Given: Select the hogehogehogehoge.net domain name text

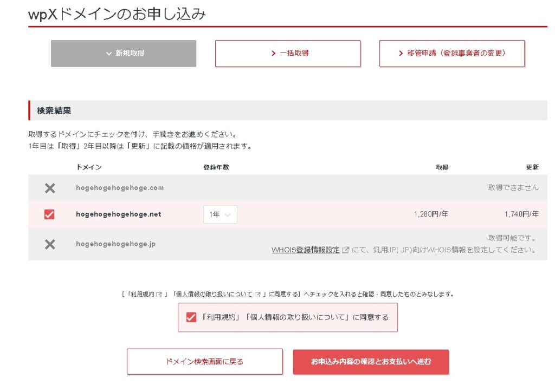Looking at the screenshot, I should point(119,214).
